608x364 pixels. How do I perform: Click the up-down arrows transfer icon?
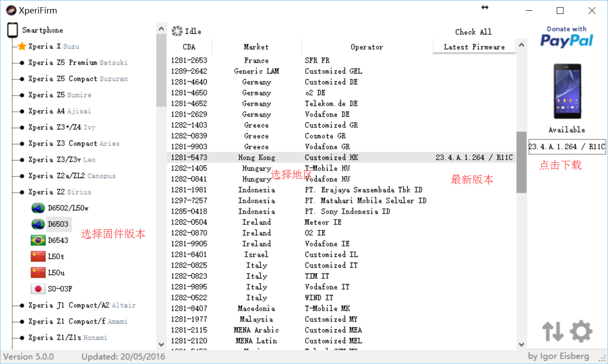tap(553, 332)
